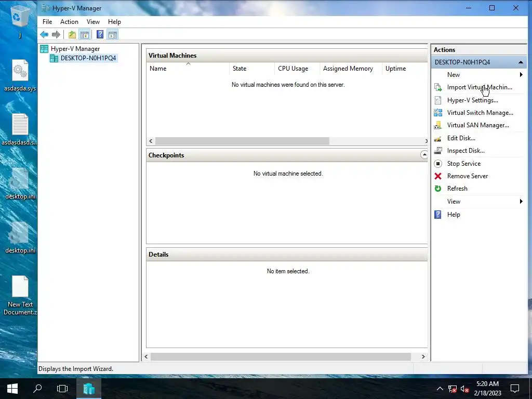Collapse the DESKTOP-N0H1PQ4 actions section
The image size is (532, 399).
tap(521, 62)
